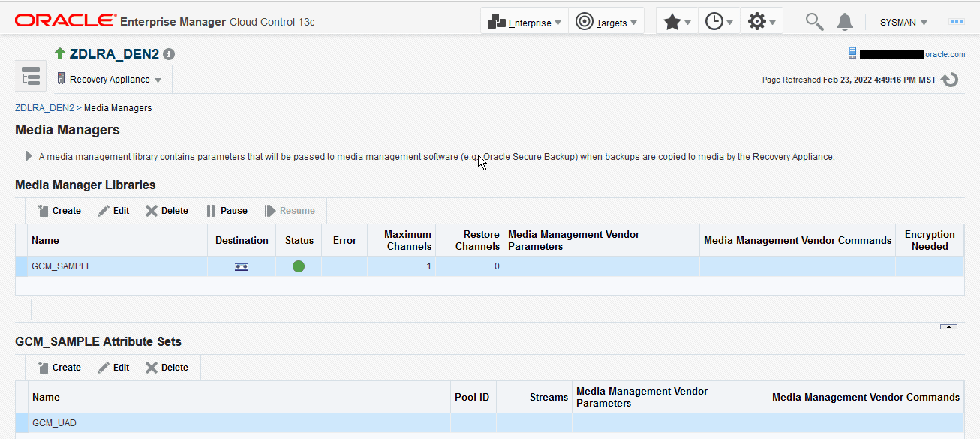Create a new GCM_SAMPLE attribute set
The width and height of the screenshot is (980, 439).
pyautogui.click(x=59, y=368)
